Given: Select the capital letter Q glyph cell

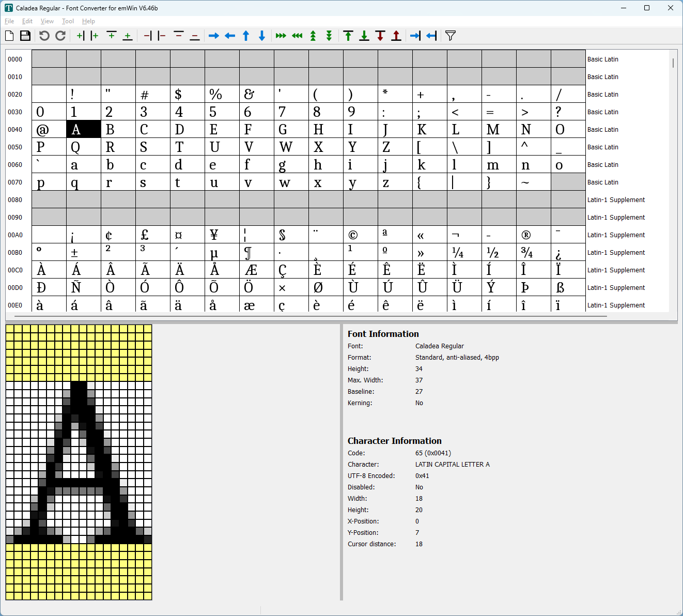Looking at the screenshot, I should point(84,147).
